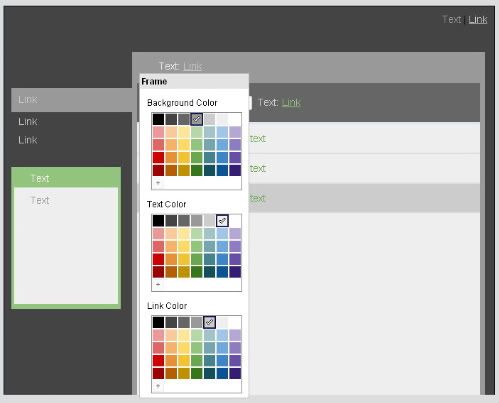Set Link Color to black

coord(158,322)
